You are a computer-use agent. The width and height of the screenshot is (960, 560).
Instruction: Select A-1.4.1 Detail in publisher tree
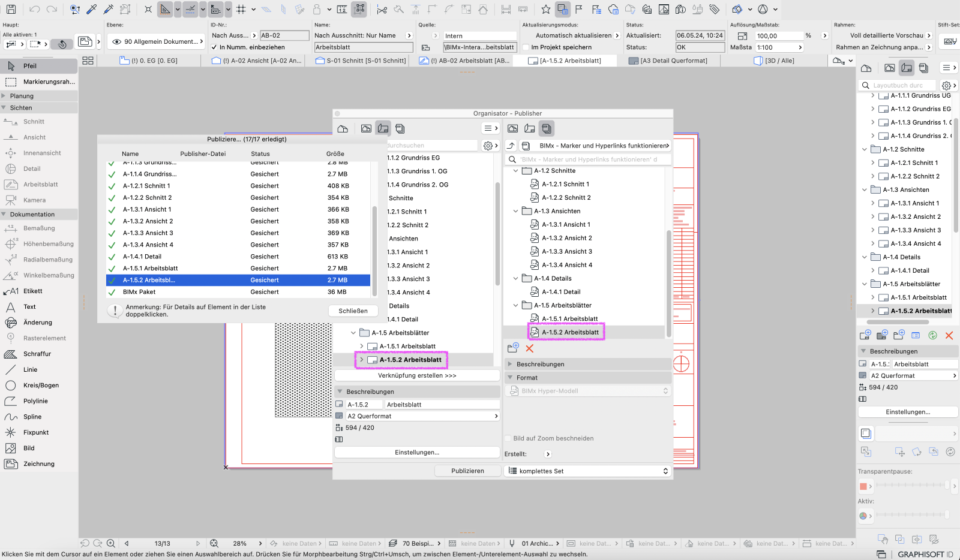point(561,292)
